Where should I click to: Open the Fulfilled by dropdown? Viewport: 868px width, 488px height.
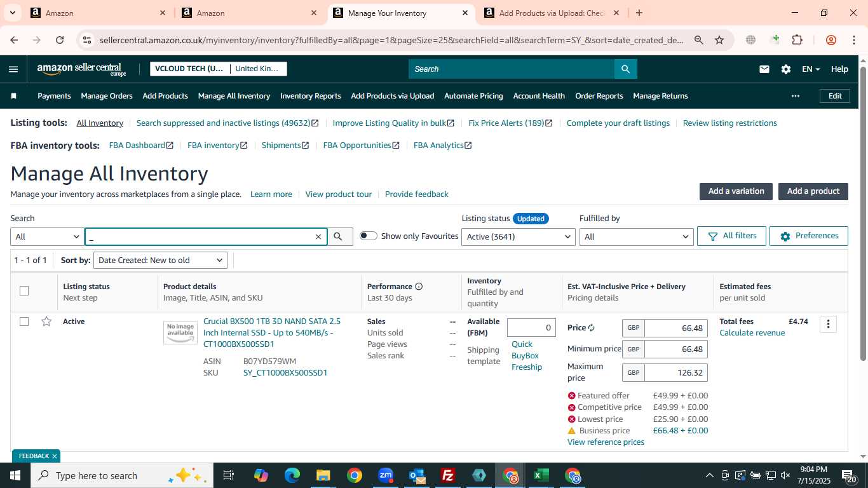click(x=636, y=237)
